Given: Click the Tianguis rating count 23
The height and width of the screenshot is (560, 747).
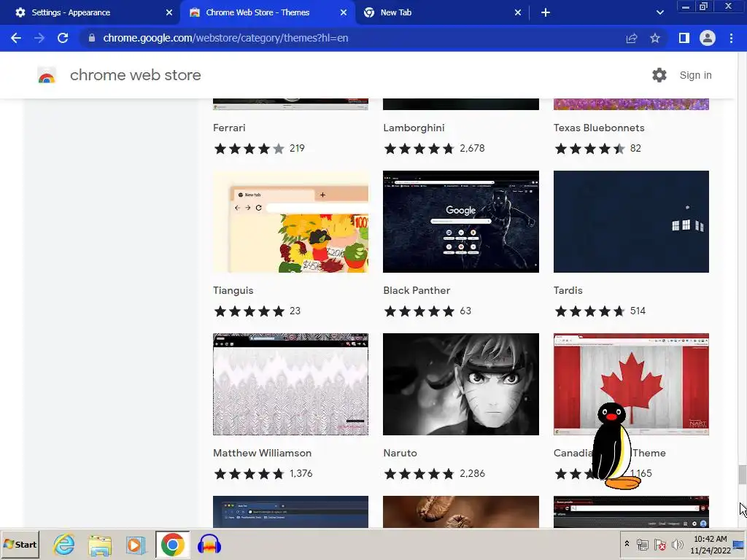Looking at the screenshot, I should pyautogui.click(x=295, y=311).
